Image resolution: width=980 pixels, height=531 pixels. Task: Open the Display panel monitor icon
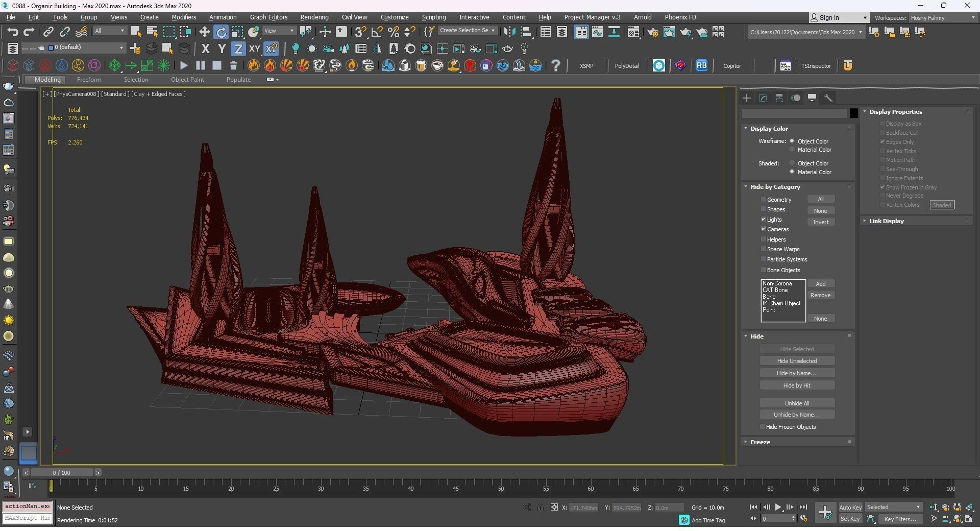(x=812, y=98)
